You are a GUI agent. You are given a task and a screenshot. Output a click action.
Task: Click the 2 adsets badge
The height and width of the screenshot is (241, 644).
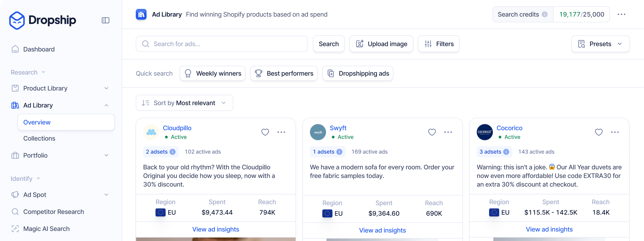pos(161,152)
